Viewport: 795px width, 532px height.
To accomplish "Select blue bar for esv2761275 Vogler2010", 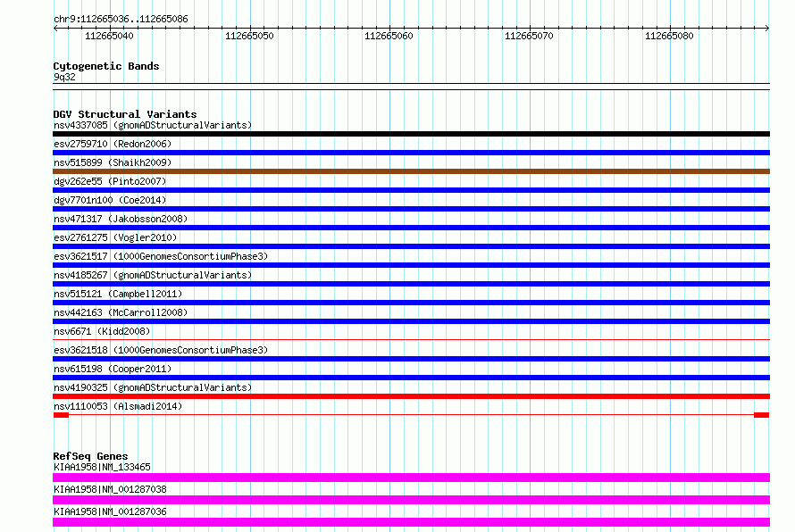I will tap(411, 246).
